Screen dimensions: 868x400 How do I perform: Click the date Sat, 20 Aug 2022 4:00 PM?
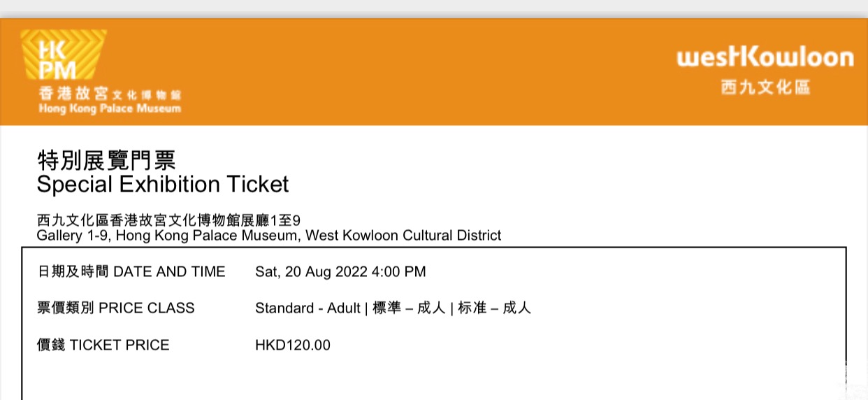[x=340, y=272]
